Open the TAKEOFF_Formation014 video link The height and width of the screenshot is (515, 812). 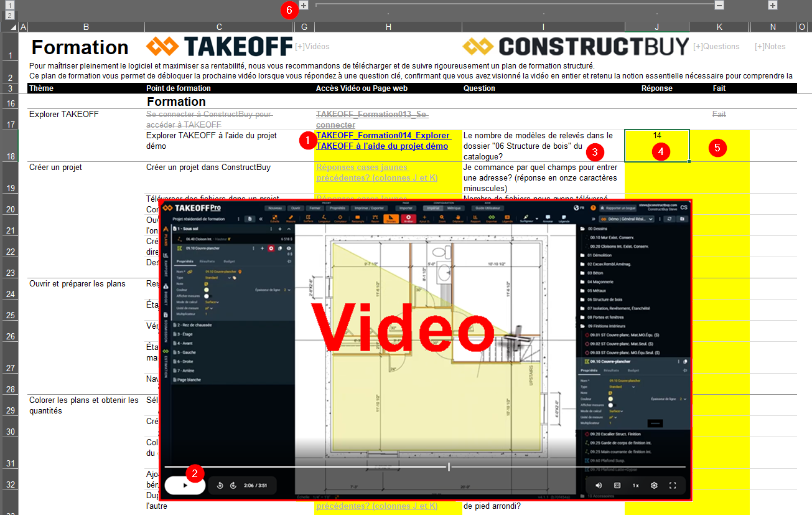(383, 141)
